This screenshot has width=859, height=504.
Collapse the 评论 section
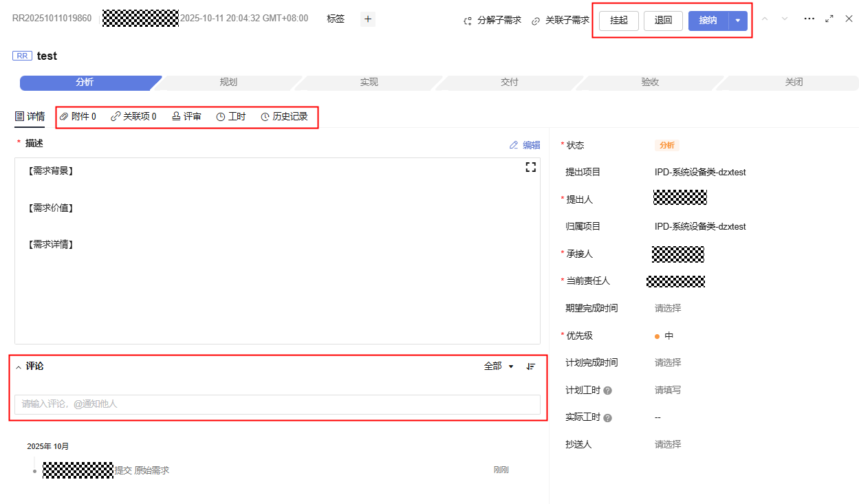[19, 367]
